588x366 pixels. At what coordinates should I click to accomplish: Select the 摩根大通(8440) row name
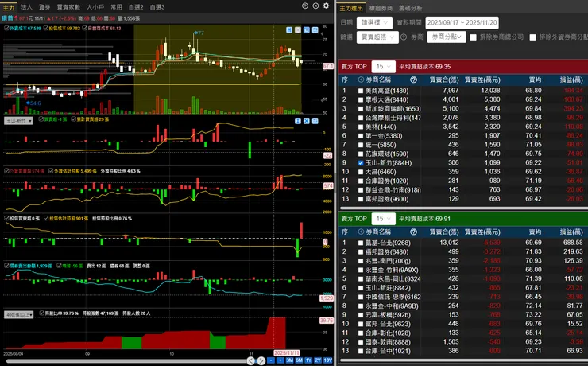(387, 99)
